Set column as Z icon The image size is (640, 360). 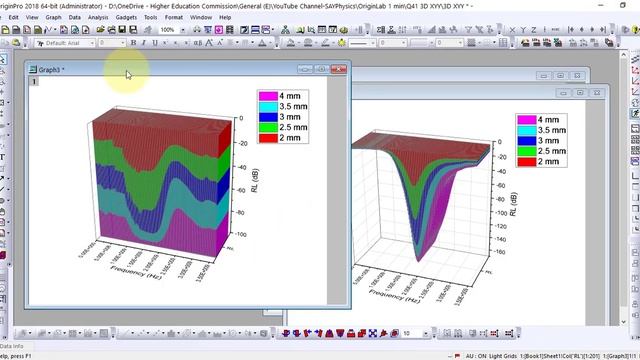[x=533, y=30]
